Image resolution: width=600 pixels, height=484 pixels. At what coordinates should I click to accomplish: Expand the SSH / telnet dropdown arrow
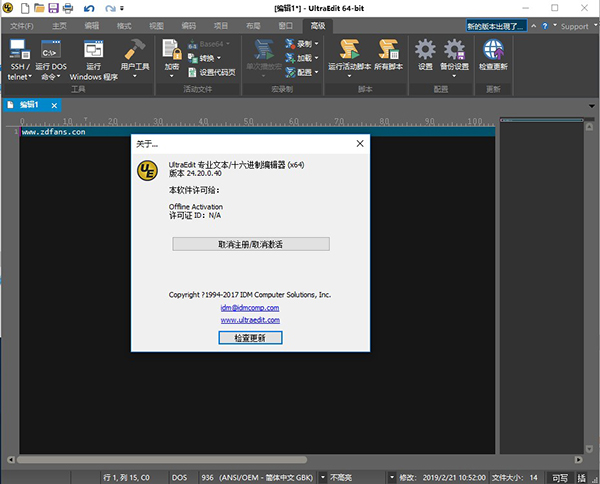30,77
